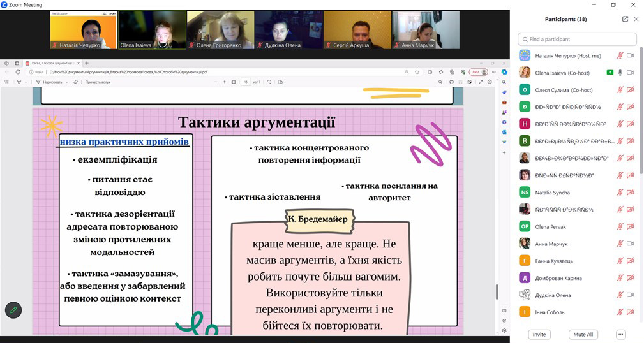The width and height of the screenshot is (644, 343).
Task: Open Сергій Аркуша's video thumbnail
Action: point(357,30)
